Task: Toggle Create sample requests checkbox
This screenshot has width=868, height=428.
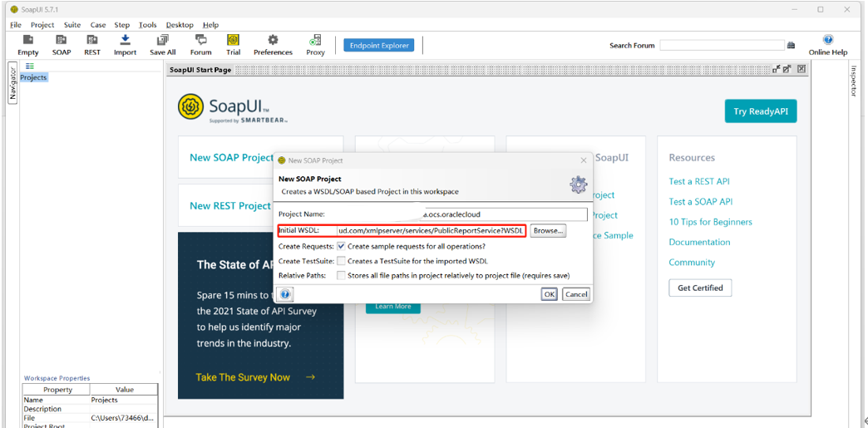Action: click(342, 246)
